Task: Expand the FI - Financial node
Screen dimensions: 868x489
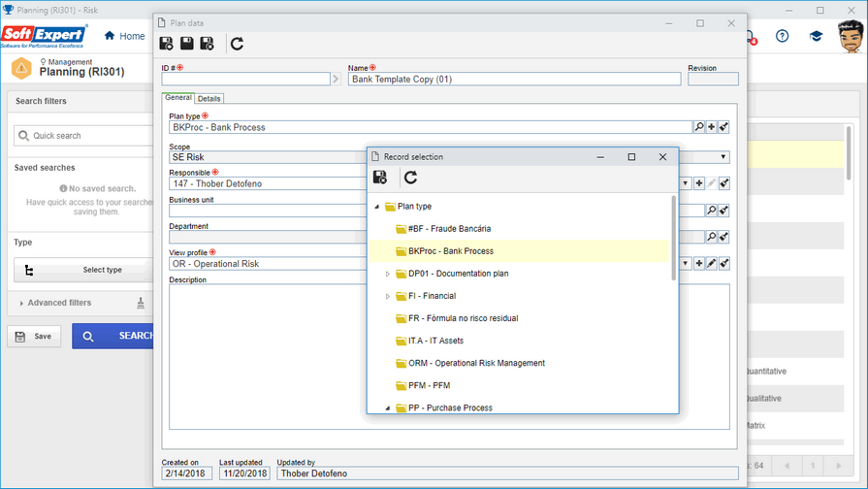Action: 388,296
